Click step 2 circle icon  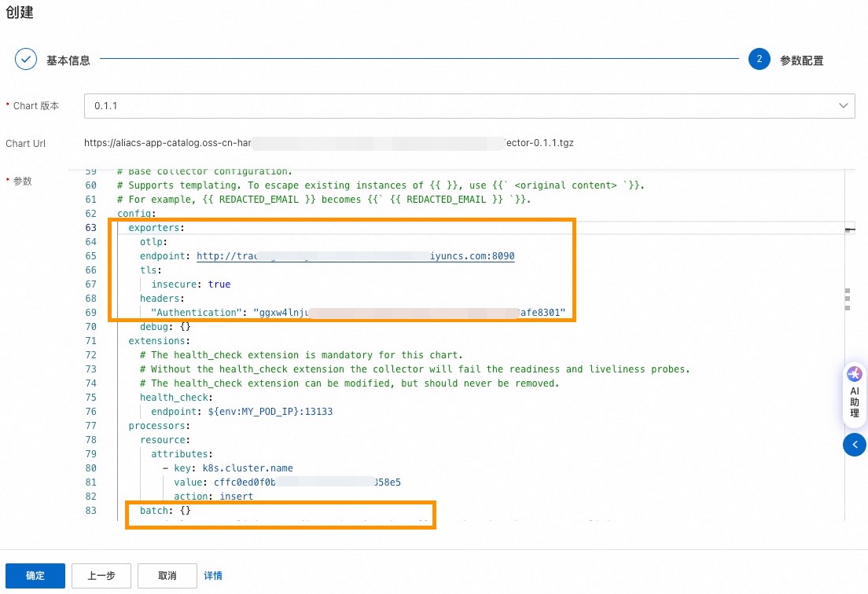click(759, 59)
